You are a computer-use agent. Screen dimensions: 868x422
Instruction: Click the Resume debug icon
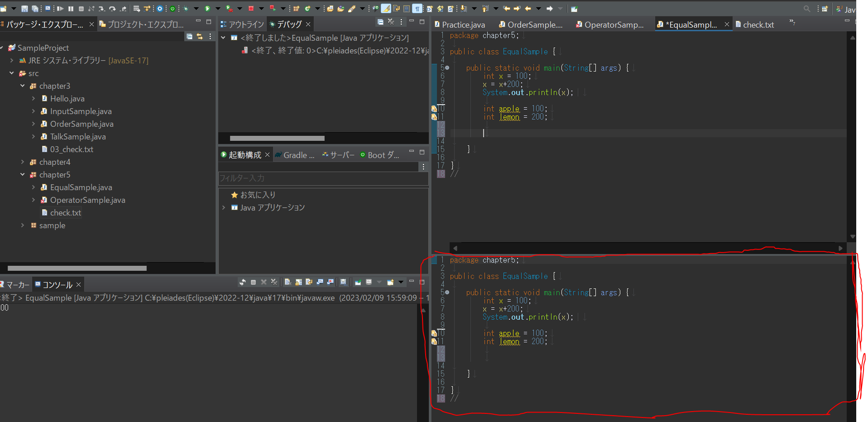60,9
